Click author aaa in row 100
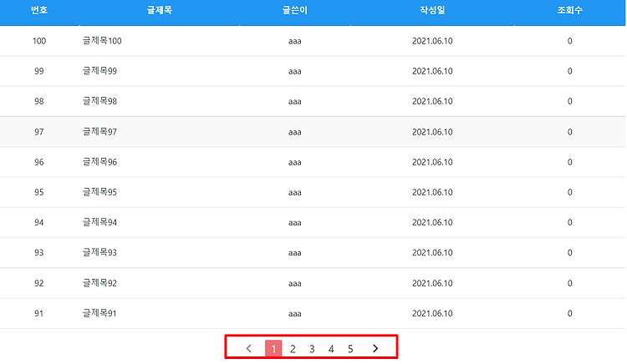 coord(295,42)
